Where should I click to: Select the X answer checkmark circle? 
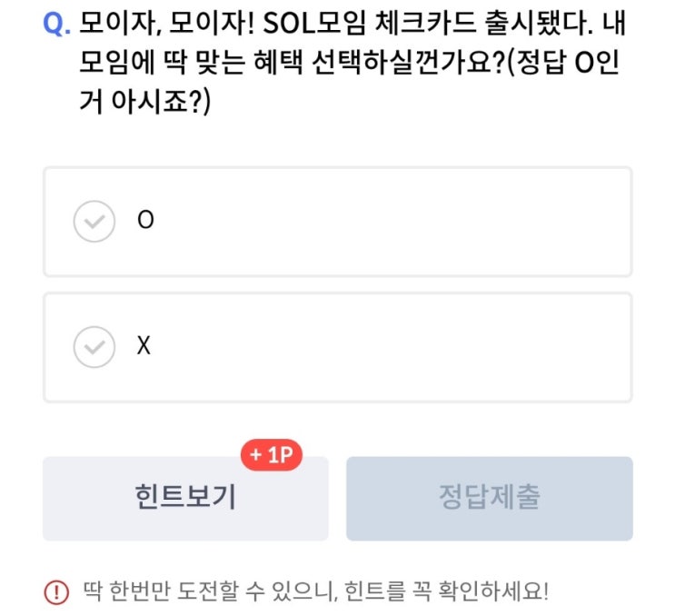94,346
